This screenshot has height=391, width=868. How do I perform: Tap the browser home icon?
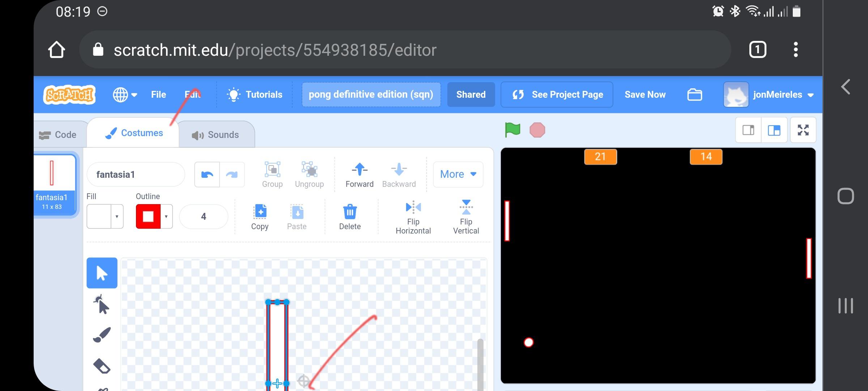(56, 50)
